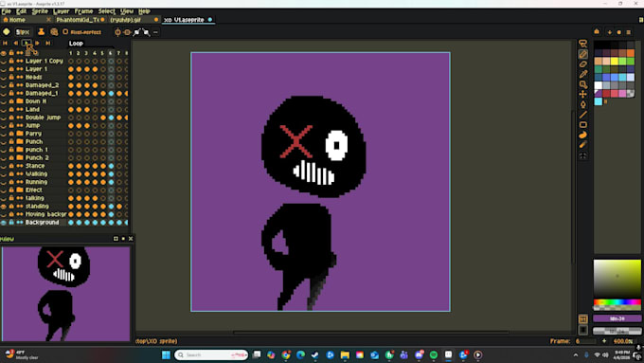This screenshot has width=644, height=363.
Task: Expand the Punch group folder icon
Action: point(19,141)
